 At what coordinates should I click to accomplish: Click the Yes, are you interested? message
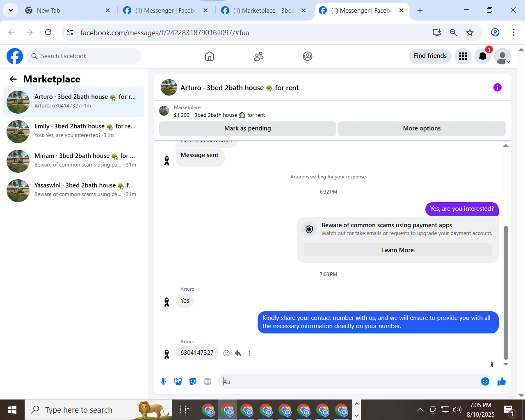pos(462,209)
